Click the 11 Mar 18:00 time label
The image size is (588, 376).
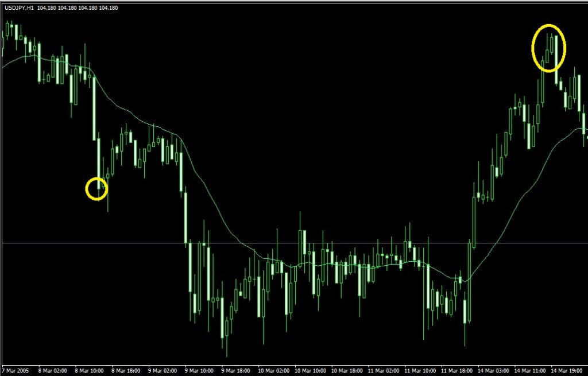457,371
